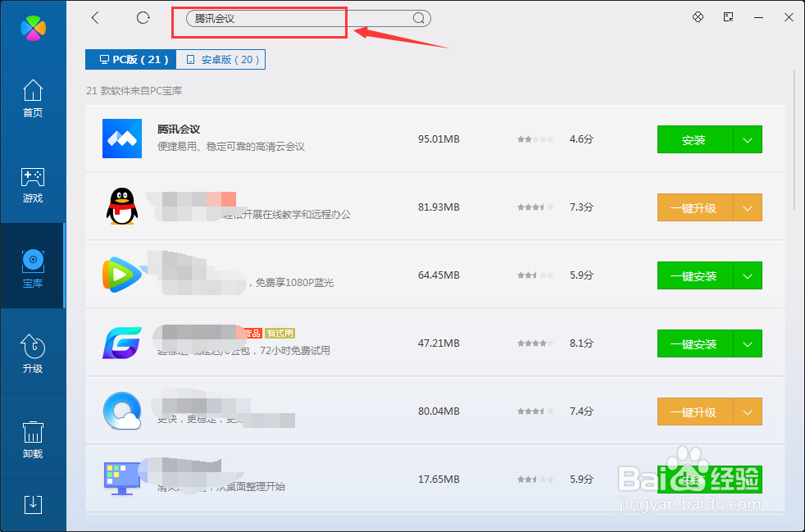
Task: Go to 首页 home in sidebar
Action: [x=33, y=98]
